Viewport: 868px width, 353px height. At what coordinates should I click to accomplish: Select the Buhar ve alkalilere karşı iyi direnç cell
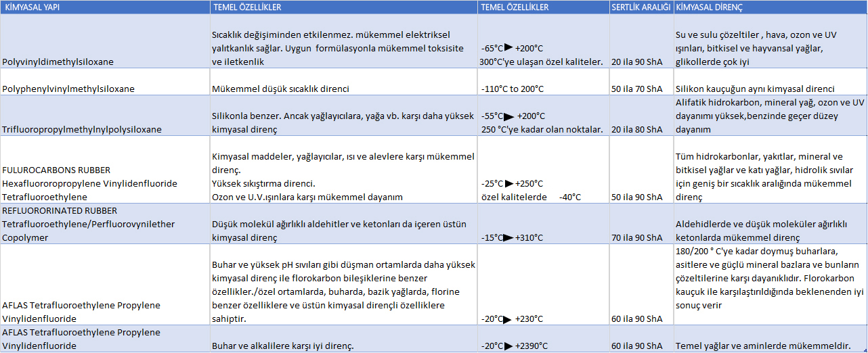[x=344, y=339]
